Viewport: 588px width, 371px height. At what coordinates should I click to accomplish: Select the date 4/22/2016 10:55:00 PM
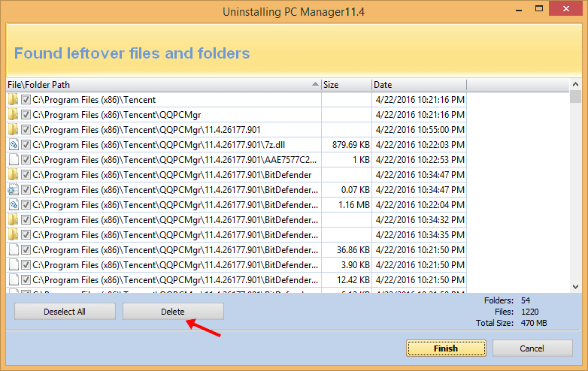pyautogui.click(x=420, y=130)
